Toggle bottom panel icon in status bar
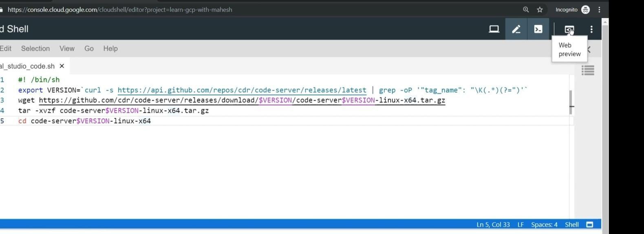Screen dimensions: 644x234 (x=589, y=225)
